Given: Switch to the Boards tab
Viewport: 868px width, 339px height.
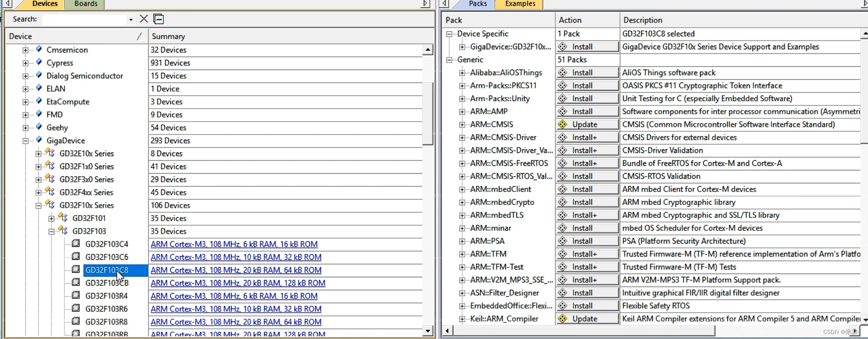Looking at the screenshot, I should 86,4.
